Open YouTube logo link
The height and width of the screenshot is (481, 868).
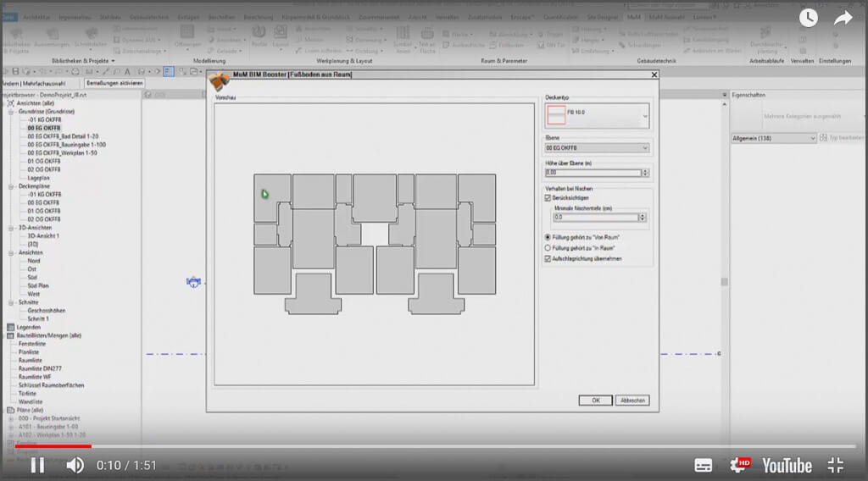coord(787,465)
